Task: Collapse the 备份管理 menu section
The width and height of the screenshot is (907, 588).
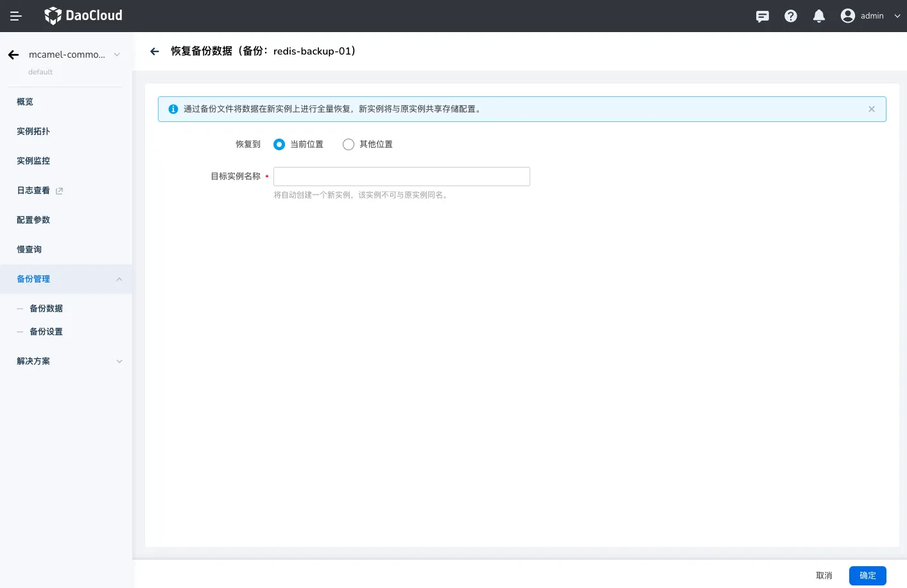Action: [119, 279]
